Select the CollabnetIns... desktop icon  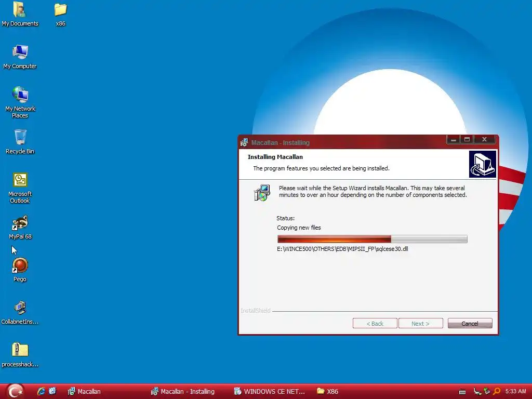(x=20, y=312)
